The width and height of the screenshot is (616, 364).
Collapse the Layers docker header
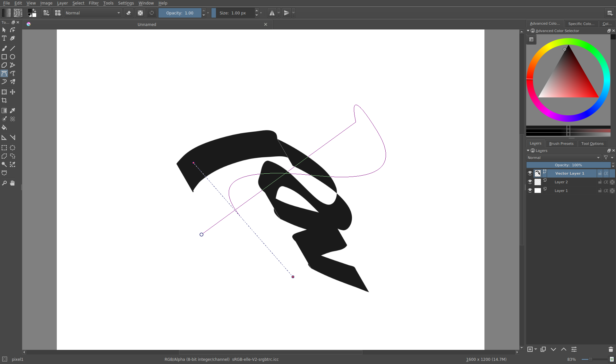528,151
